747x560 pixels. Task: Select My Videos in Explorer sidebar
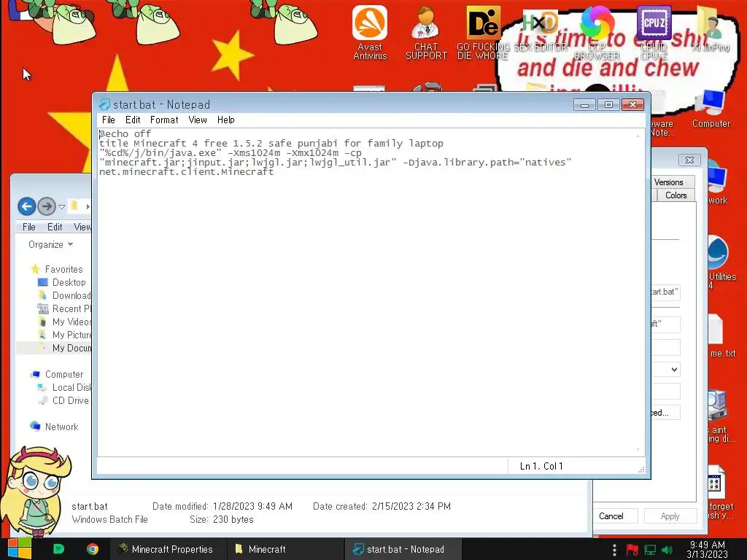tap(64, 322)
